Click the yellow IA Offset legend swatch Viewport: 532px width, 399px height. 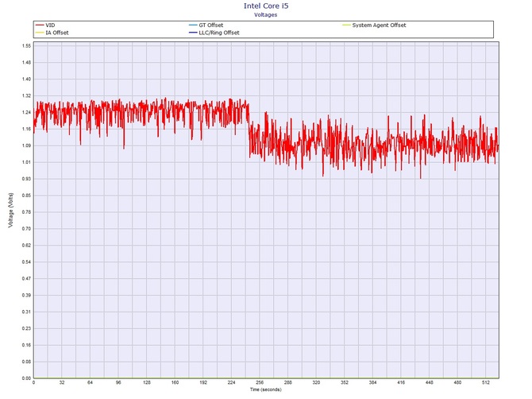click(x=40, y=33)
